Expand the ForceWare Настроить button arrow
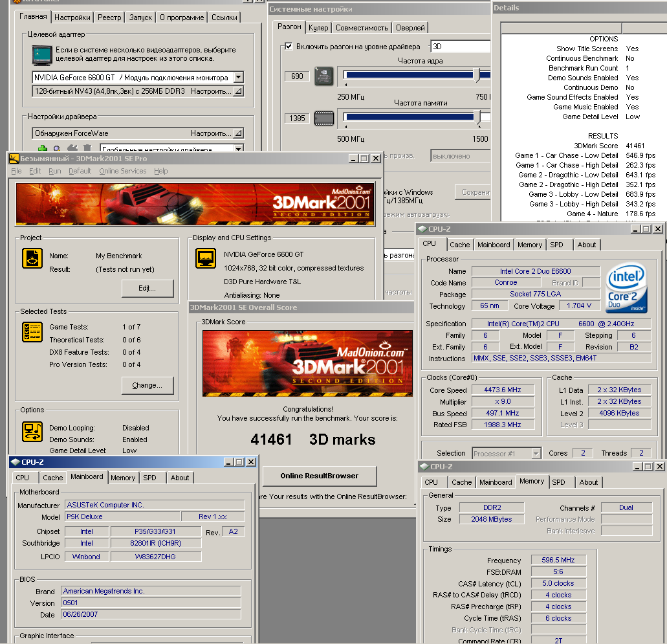The width and height of the screenshot is (667, 644). click(x=238, y=133)
